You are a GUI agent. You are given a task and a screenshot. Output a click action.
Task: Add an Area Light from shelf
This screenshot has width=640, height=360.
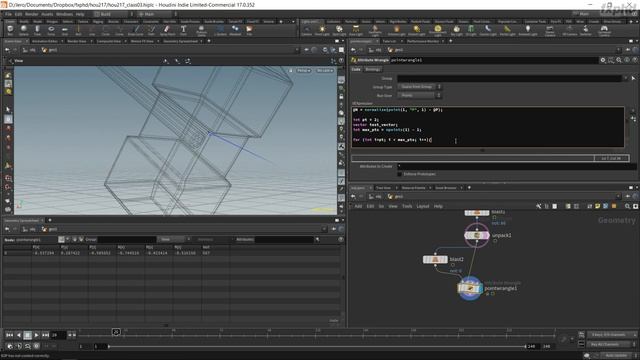click(x=356, y=30)
